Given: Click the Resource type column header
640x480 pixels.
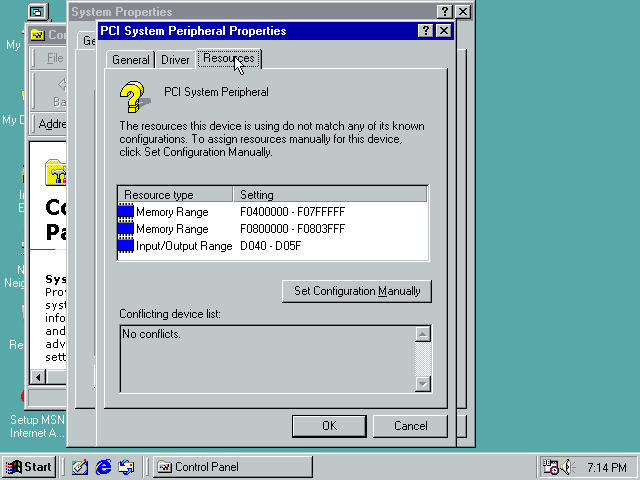Looking at the screenshot, I should coord(175,195).
